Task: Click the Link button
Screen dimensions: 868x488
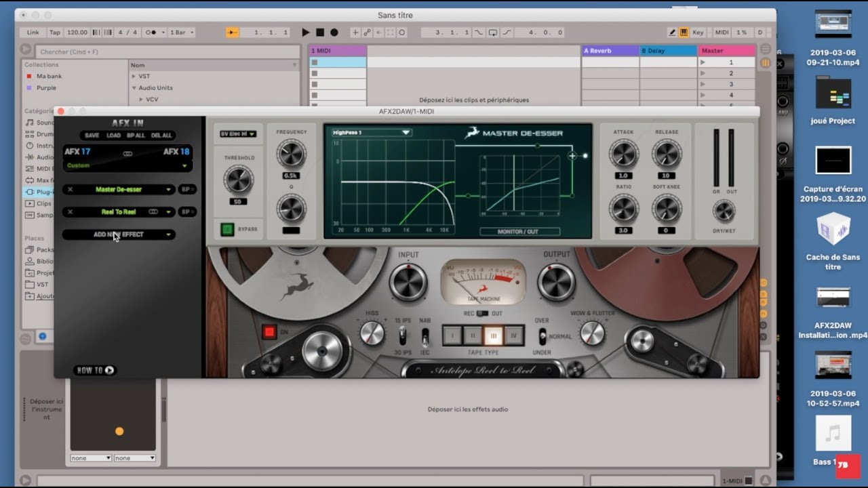Action: click(x=33, y=33)
